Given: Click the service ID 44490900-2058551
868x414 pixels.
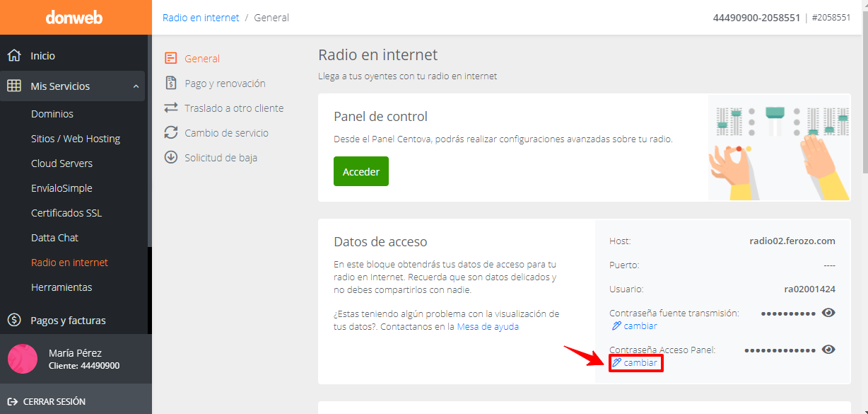Looking at the screenshot, I should pos(756,18).
